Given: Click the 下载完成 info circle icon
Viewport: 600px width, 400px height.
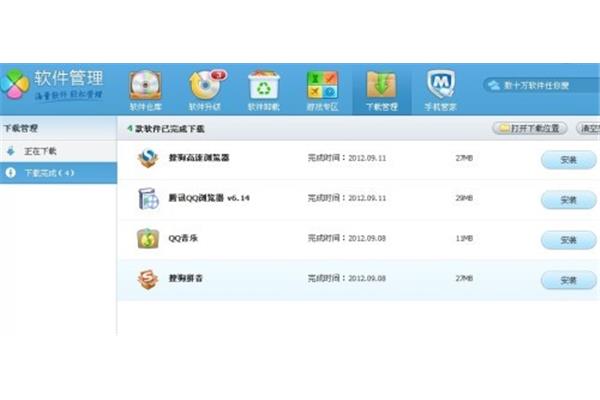Looking at the screenshot, I should click(11, 173).
